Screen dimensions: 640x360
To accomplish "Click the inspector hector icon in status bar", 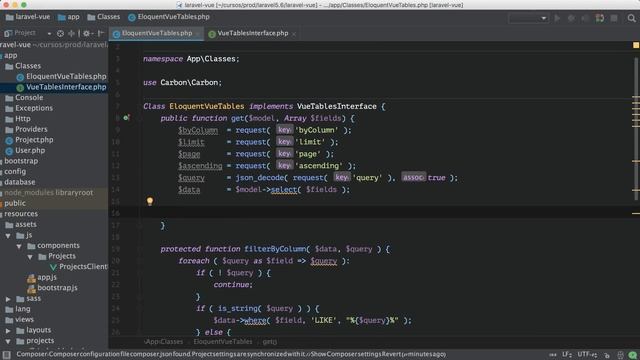I will click(x=620, y=355).
